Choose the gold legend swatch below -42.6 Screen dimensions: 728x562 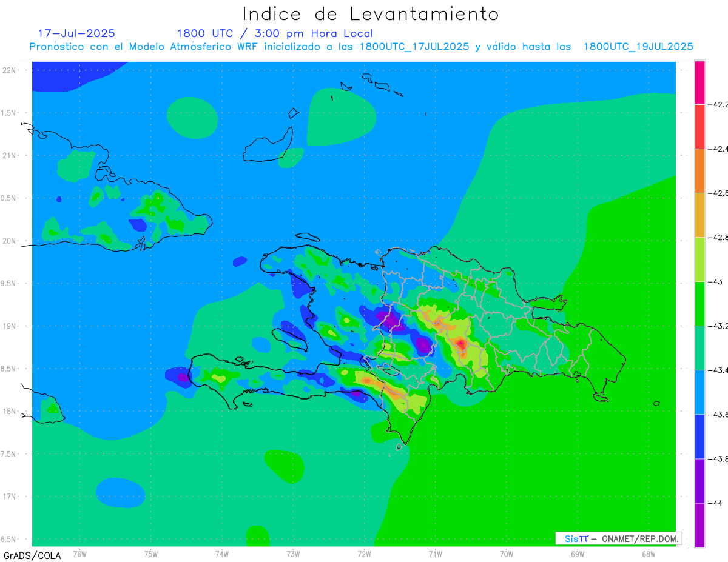coord(699,215)
